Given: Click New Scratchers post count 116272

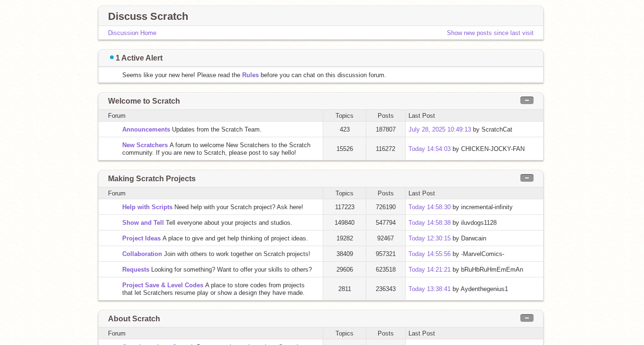Looking at the screenshot, I should coord(386,149).
